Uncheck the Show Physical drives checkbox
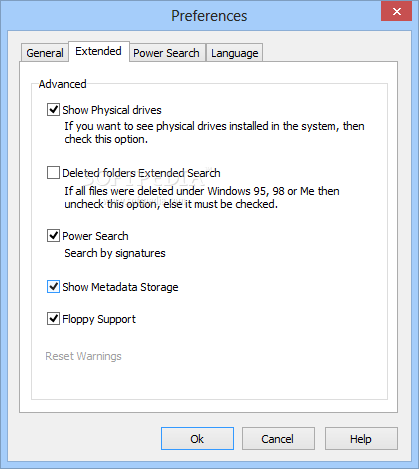This screenshot has height=469, width=419. [x=53, y=110]
